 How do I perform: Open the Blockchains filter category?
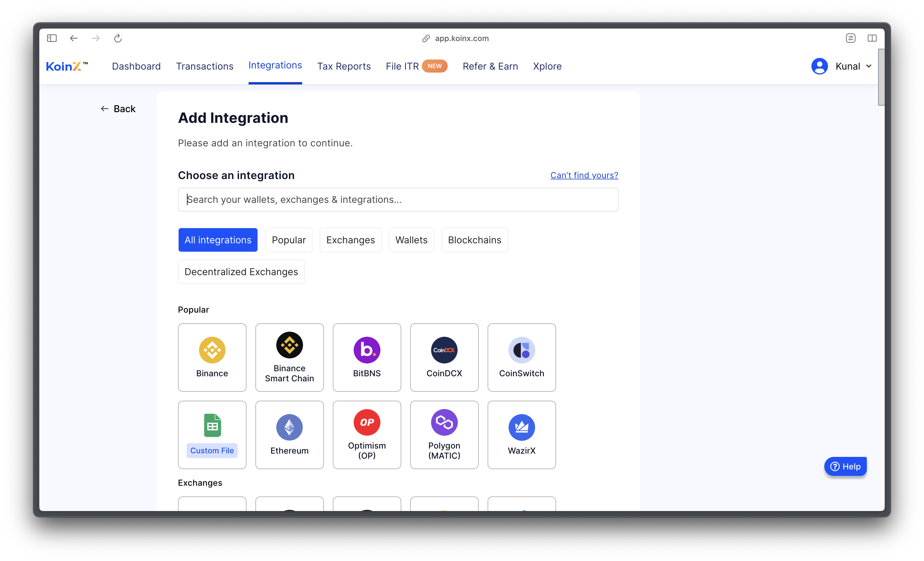point(474,239)
